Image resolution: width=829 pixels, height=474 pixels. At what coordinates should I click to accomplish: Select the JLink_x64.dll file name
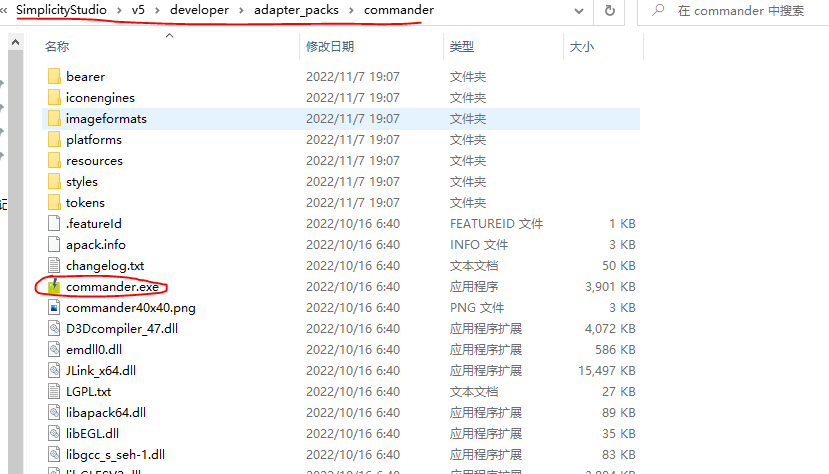point(100,370)
